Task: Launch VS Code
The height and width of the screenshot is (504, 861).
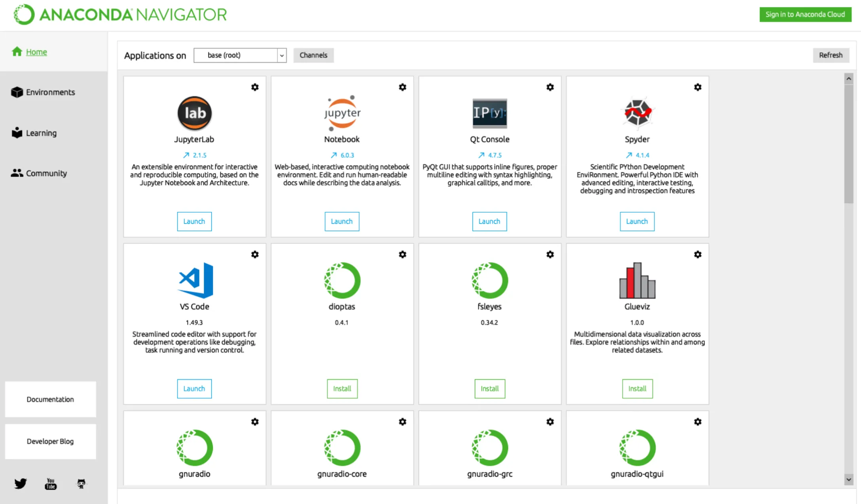Action: pyautogui.click(x=194, y=389)
